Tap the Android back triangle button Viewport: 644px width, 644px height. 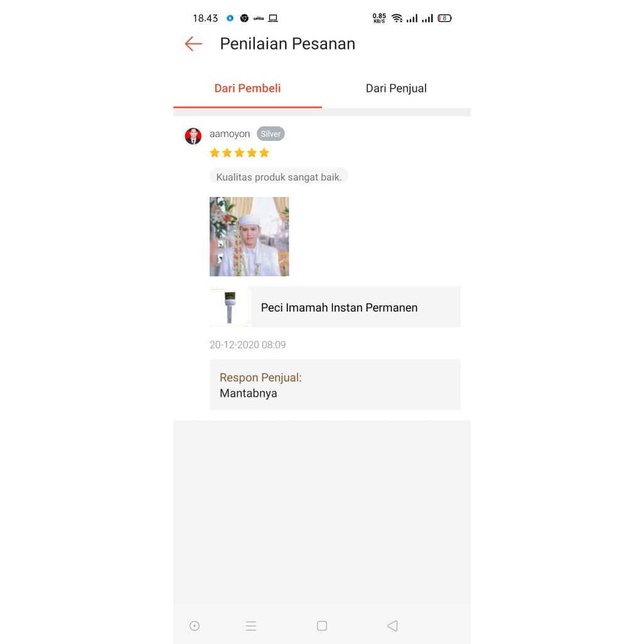pos(392,626)
